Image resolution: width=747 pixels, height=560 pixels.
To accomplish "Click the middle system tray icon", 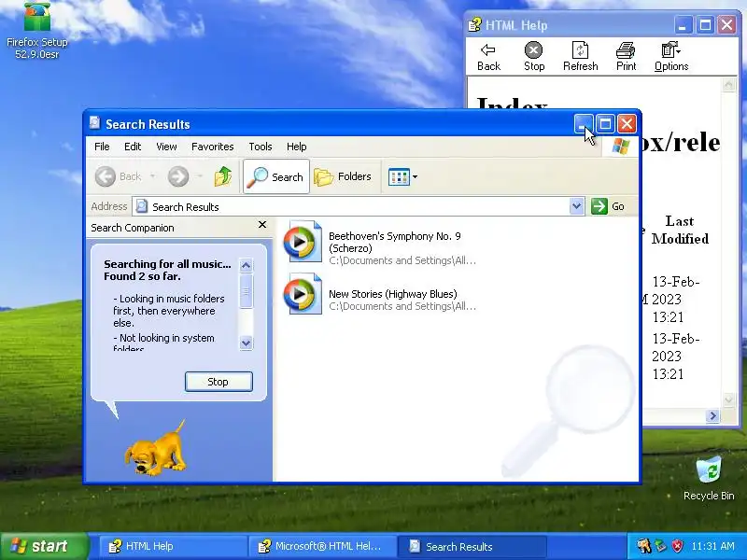I will [x=661, y=546].
